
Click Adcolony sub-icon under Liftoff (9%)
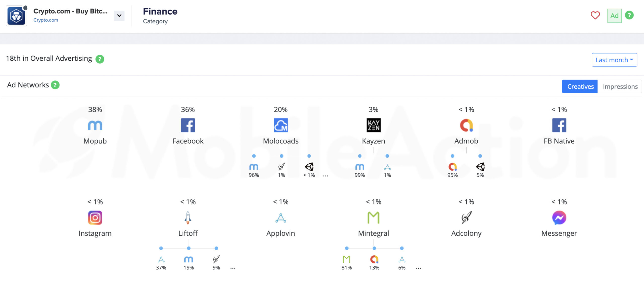[216, 259]
